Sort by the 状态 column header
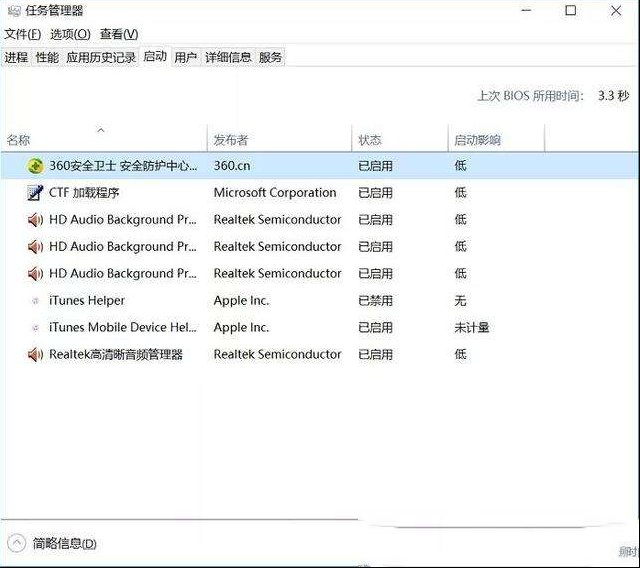Viewport: 640px width, 568px height. pos(400,138)
